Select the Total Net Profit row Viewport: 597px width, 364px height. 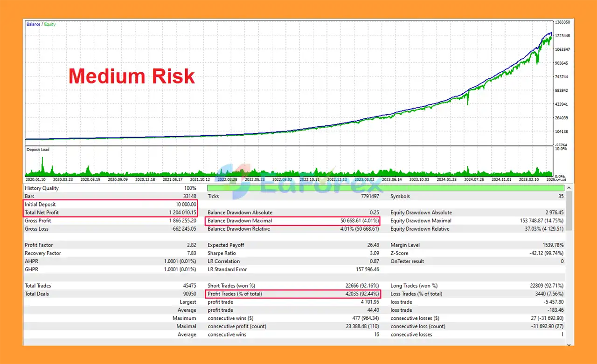click(x=111, y=213)
